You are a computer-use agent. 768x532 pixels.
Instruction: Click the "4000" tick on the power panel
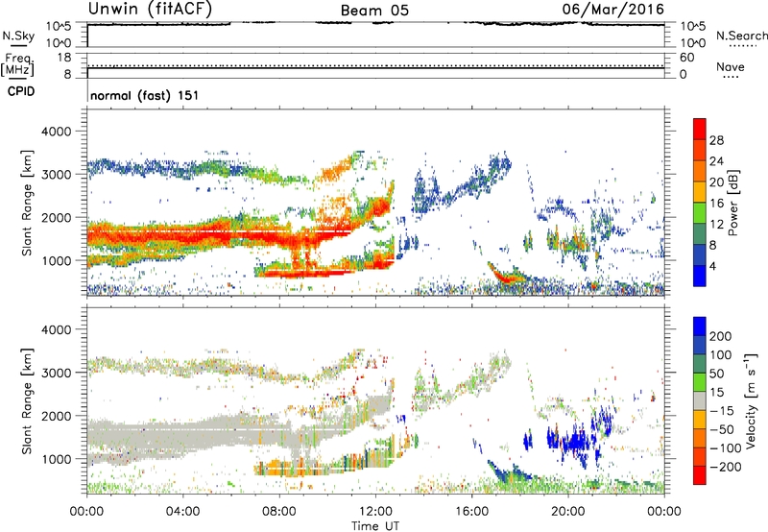click(57, 132)
